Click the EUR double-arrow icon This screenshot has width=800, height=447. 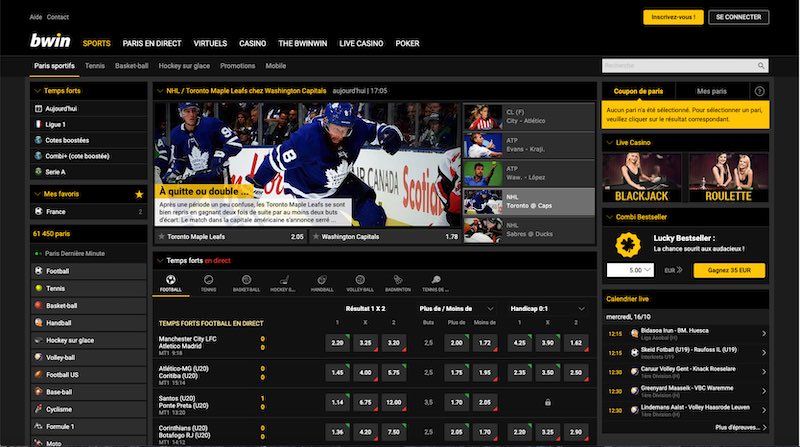coord(679,270)
